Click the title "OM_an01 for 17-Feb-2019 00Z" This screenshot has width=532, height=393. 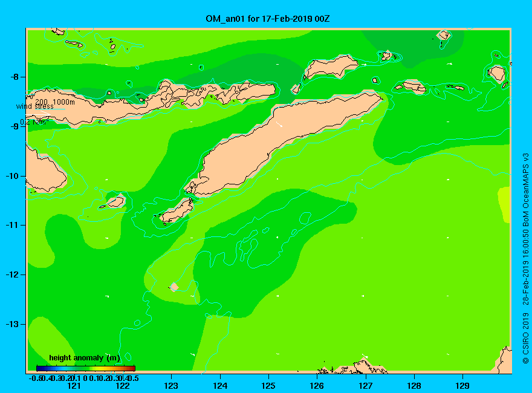(x=267, y=19)
